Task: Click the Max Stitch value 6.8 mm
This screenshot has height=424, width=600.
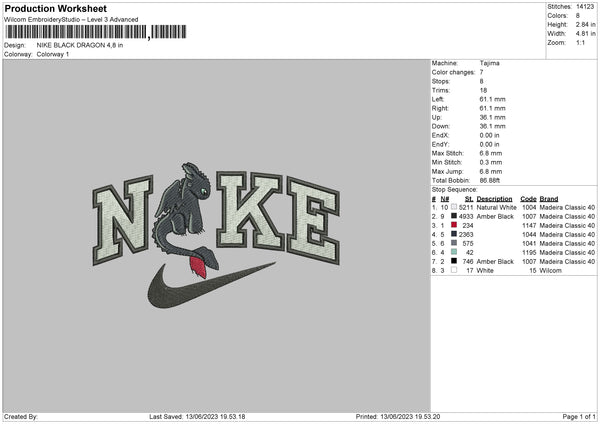Action: (x=491, y=153)
